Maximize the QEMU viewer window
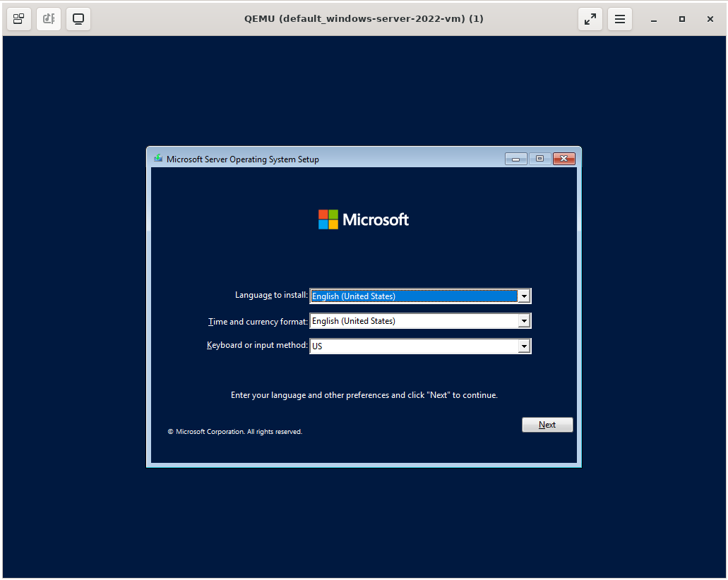The image size is (728, 580). (682, 19)
